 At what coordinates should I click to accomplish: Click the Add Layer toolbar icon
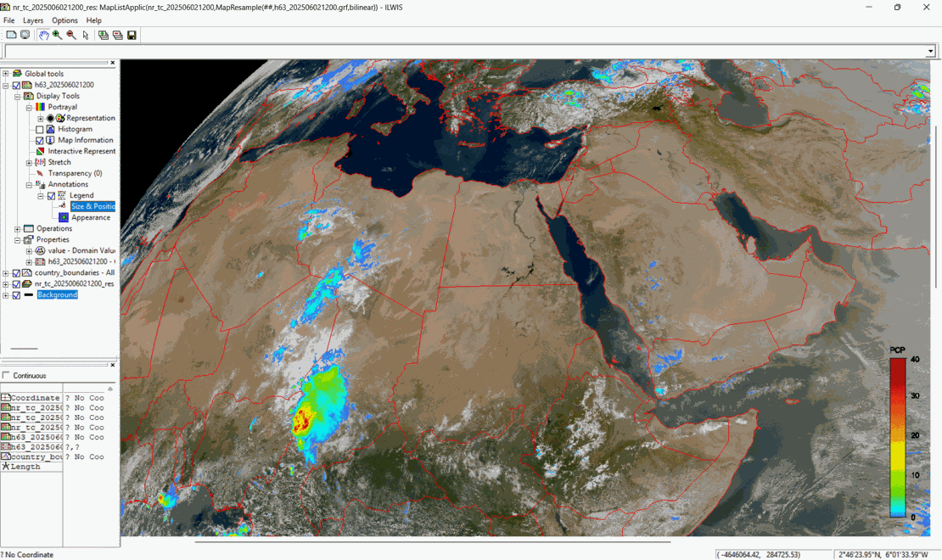[103, 35]
